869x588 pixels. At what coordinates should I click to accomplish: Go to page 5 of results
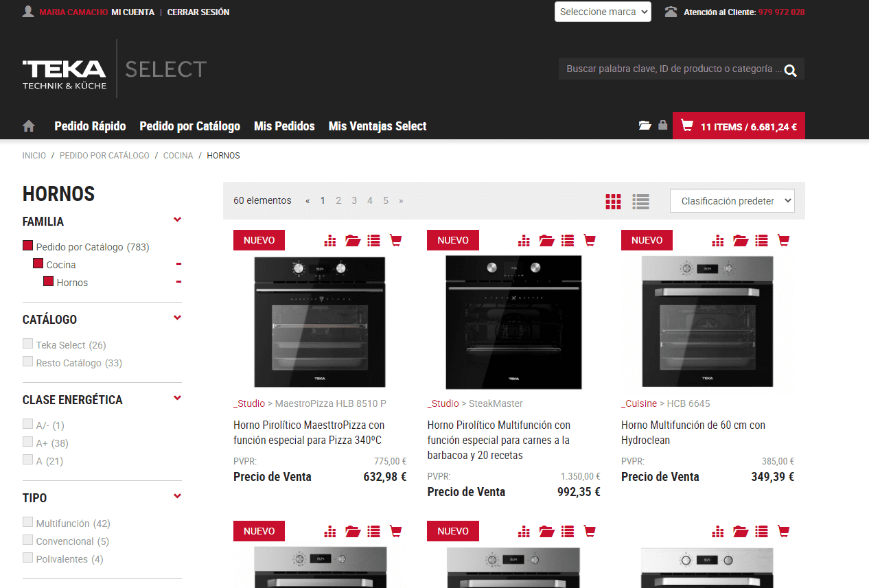click(386, 201)
